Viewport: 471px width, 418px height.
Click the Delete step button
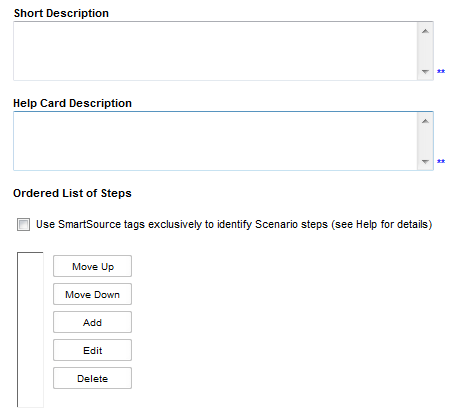[92, 378]
